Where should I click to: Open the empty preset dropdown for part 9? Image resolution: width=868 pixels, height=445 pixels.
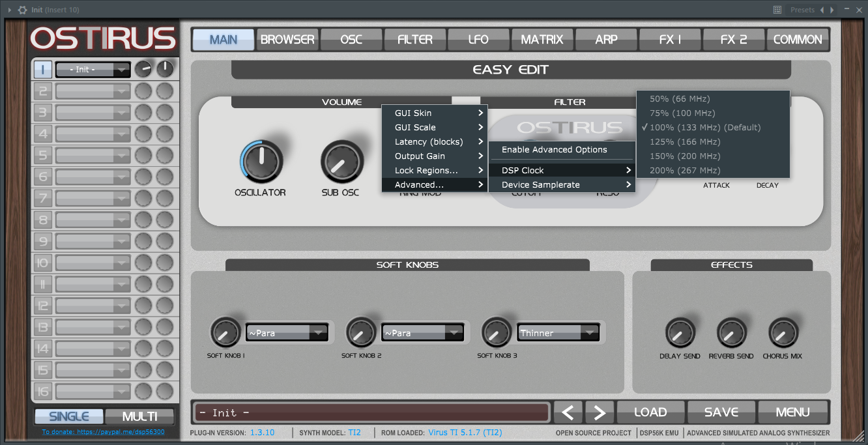click(93, 241)
